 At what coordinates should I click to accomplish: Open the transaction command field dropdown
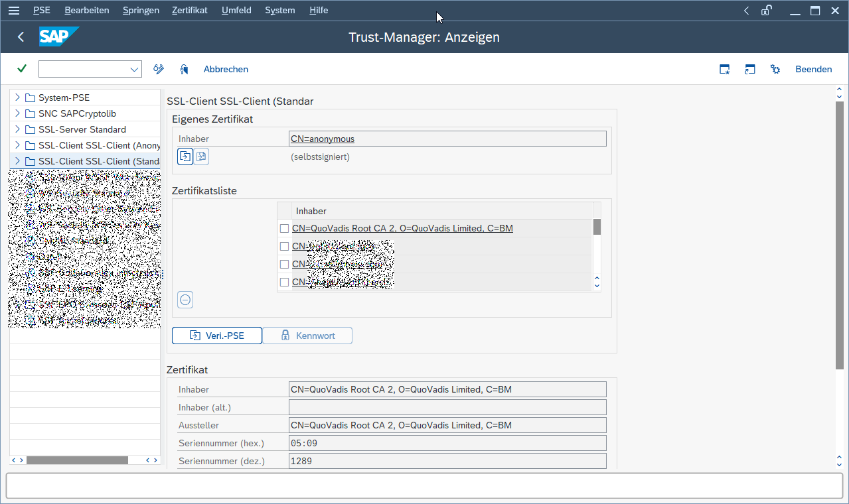(x=135, y=69)
